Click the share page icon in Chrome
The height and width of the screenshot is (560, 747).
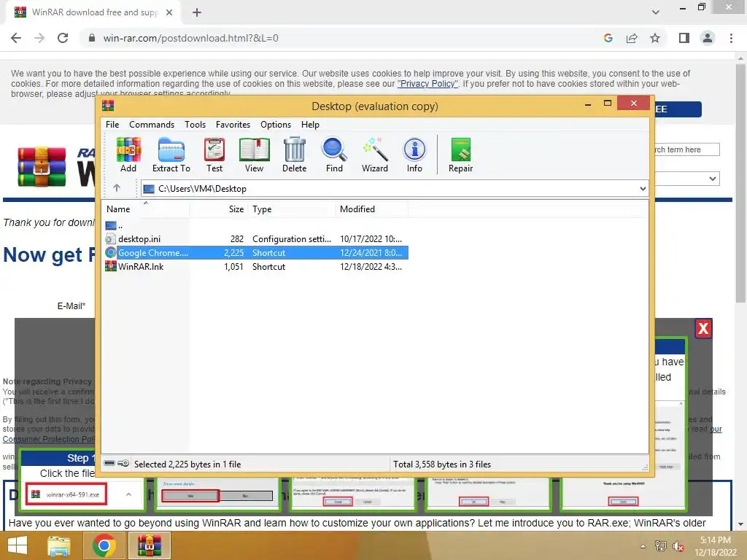632,38
